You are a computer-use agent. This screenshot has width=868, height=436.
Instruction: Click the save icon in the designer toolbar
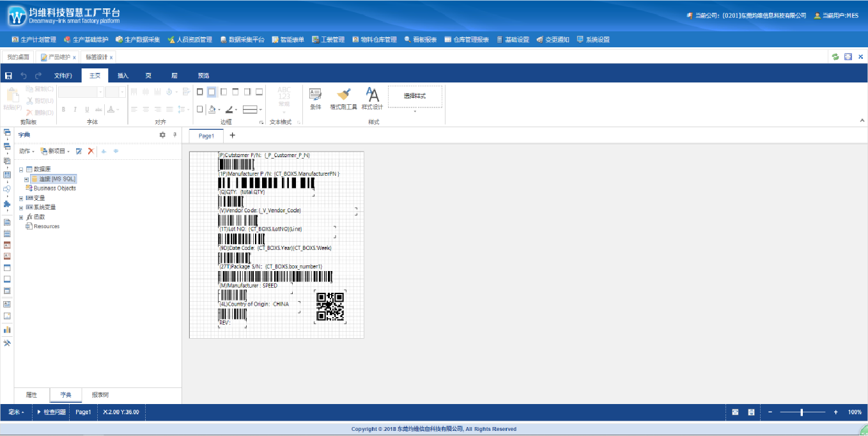(x=8, y=75)
